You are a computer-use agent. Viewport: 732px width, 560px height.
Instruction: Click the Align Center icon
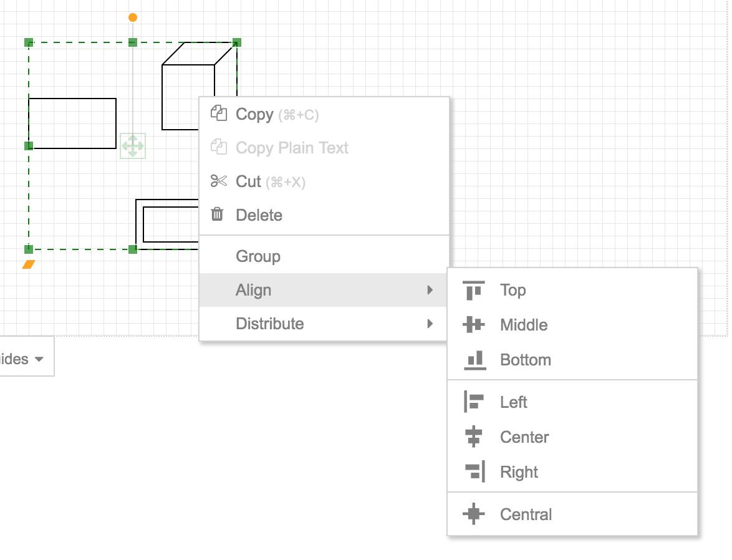tap(474, 437)
